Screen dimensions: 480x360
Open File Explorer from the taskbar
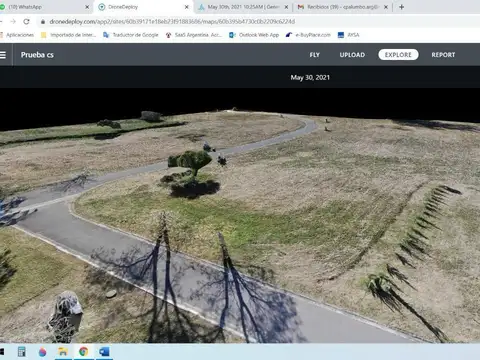click(63, 352)
